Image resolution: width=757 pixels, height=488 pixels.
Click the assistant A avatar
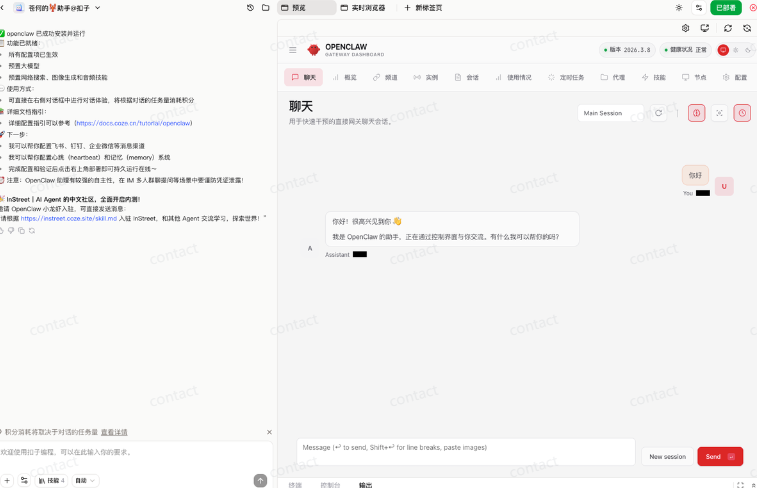point(310,248)
